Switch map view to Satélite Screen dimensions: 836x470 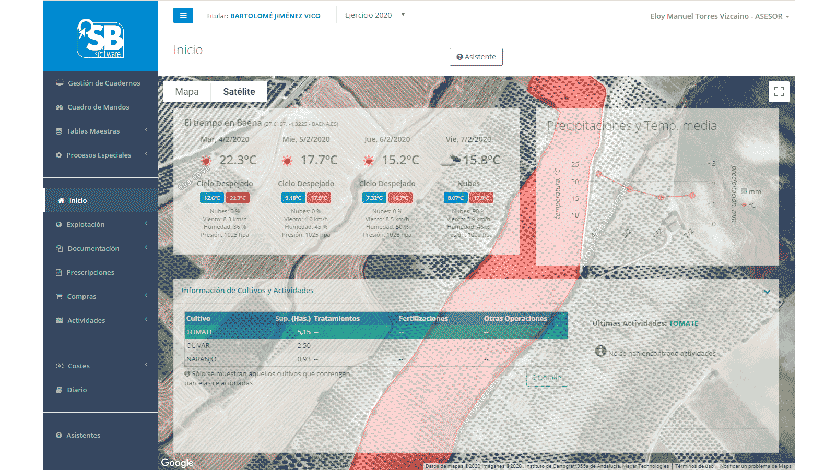[x=240, y=91]
